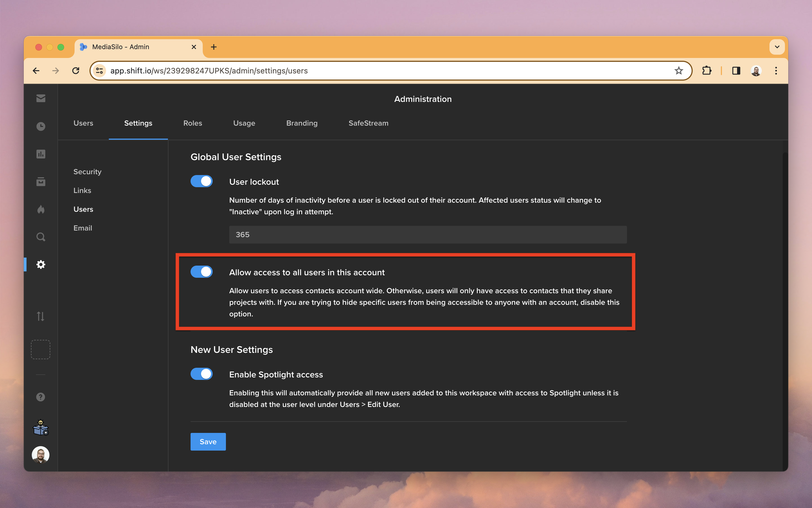Open the browser profile menu
The image size is (812, 508).
(x=756, y=71)
